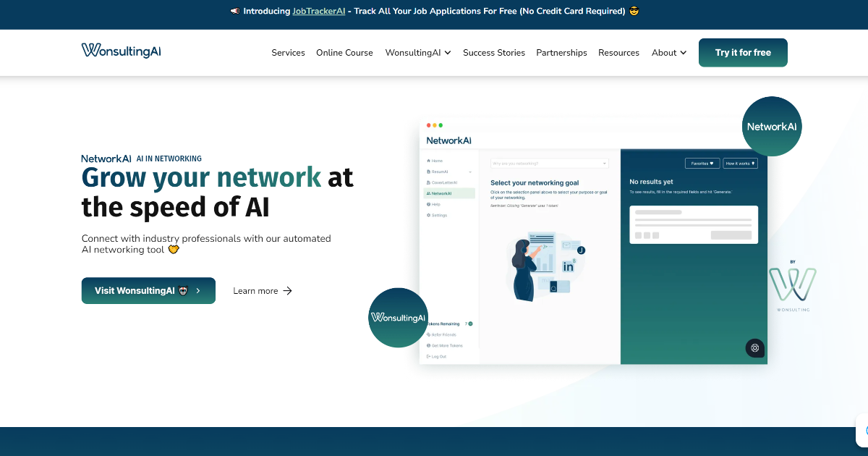The image size is (868, 456).
Task: Open Settings in the app sidebar
Action: click(437, 214)
